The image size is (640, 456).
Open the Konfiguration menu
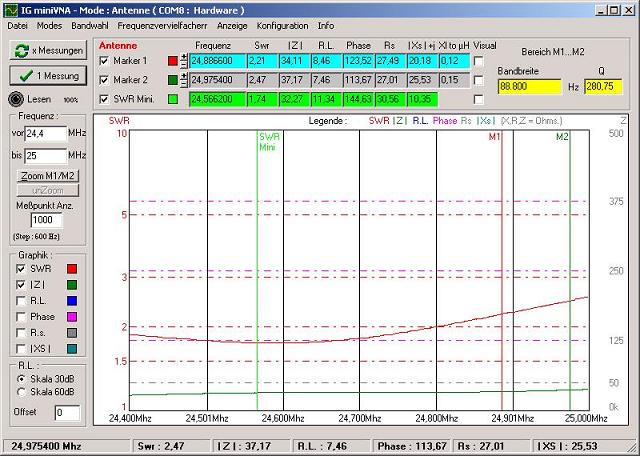(x=282, y=25)
